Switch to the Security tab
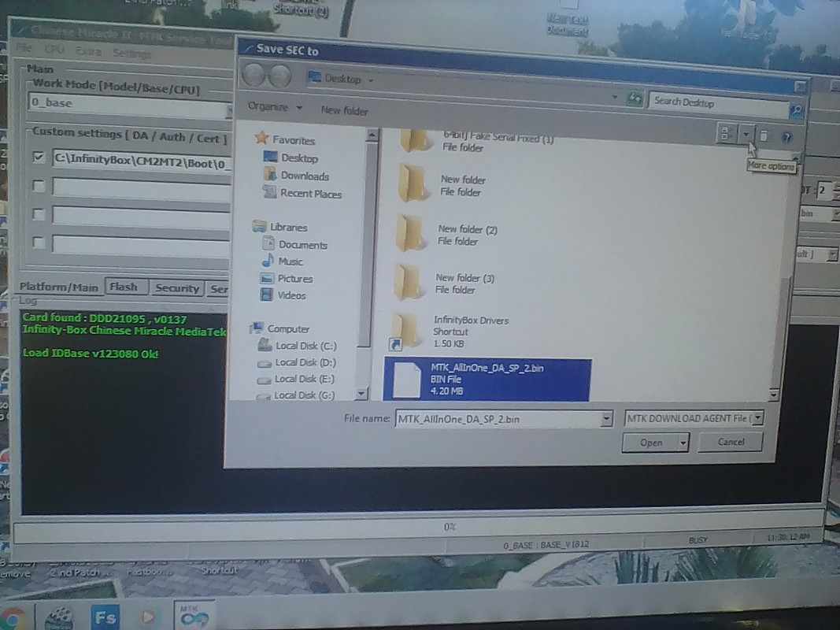This screenshot has height=630, width=840. (177, 288)
